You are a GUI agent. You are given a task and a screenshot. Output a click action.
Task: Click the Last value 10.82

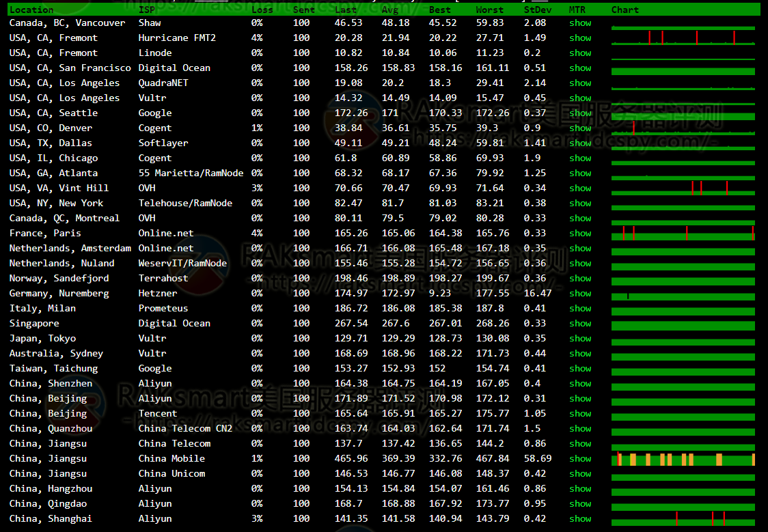click(x=348, y=53)
